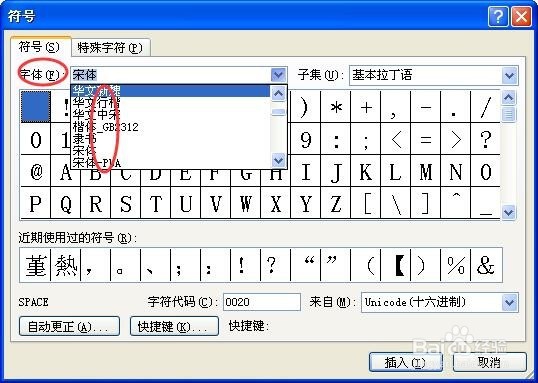Choose 华文中宋 in the font list

click(x=170, y=115)
